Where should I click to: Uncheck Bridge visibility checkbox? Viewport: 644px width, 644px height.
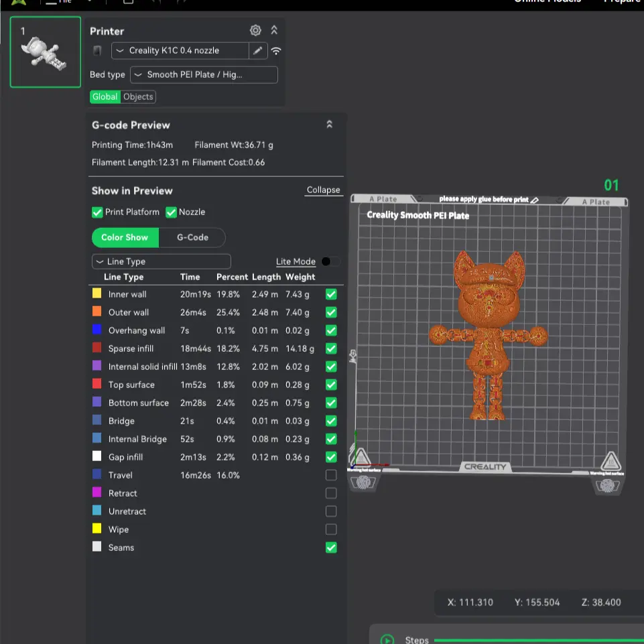click(331, 421)
